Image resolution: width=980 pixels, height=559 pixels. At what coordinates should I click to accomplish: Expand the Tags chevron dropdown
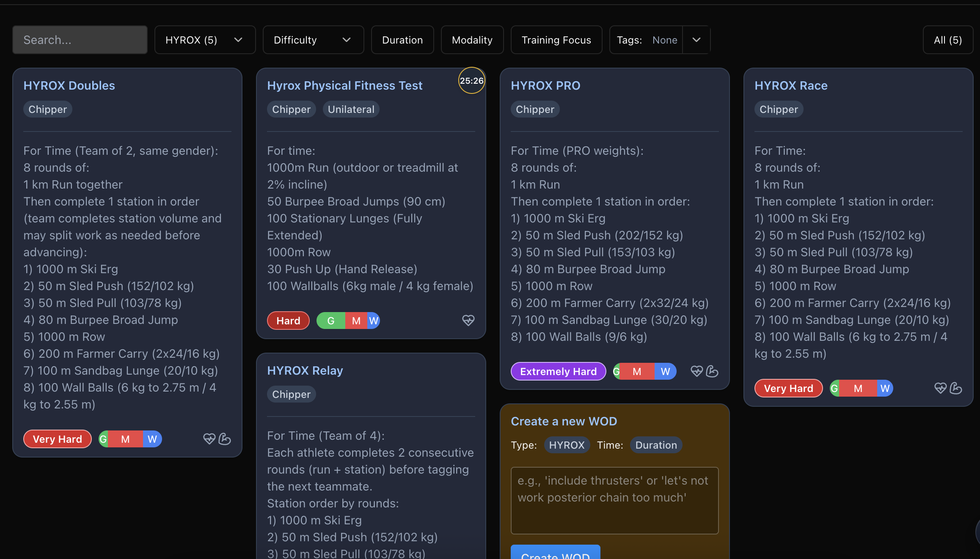(696, 40)
